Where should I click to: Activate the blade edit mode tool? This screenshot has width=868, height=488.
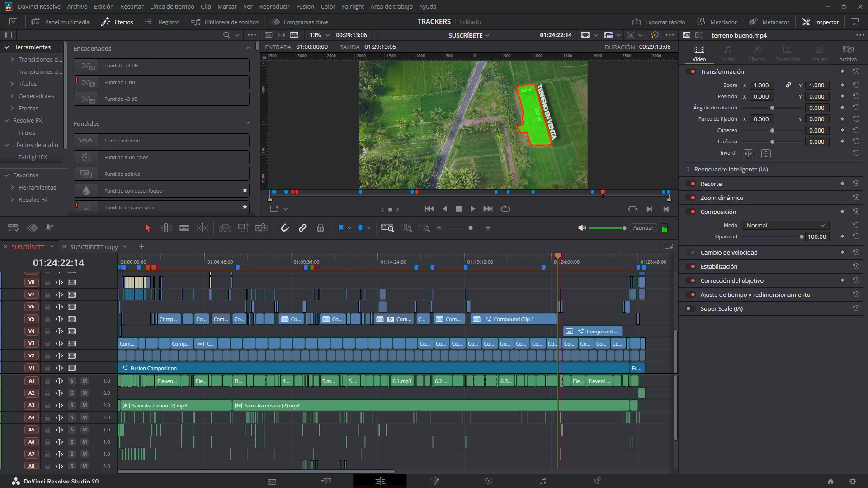[x=184, y=228]
